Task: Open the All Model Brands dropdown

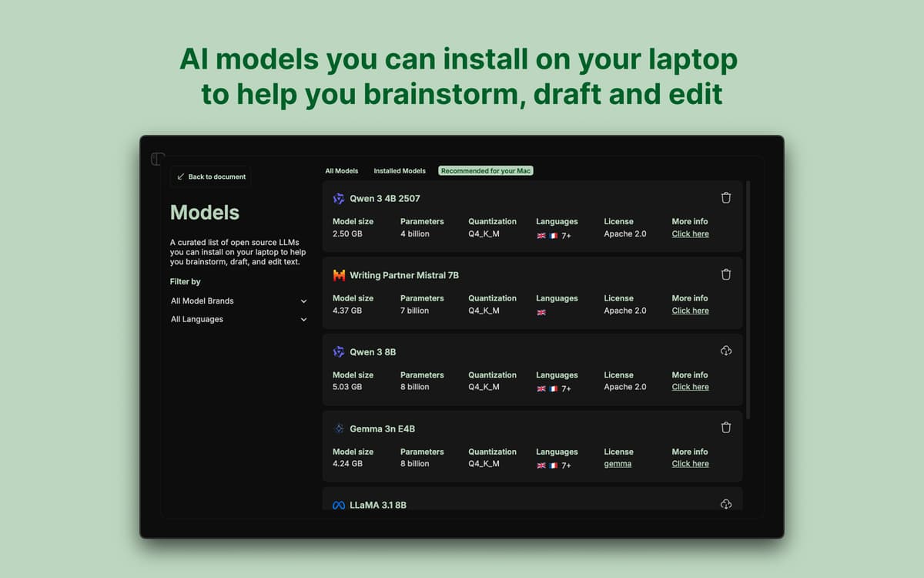Action: pyautogui.click(x=239, y=301)
